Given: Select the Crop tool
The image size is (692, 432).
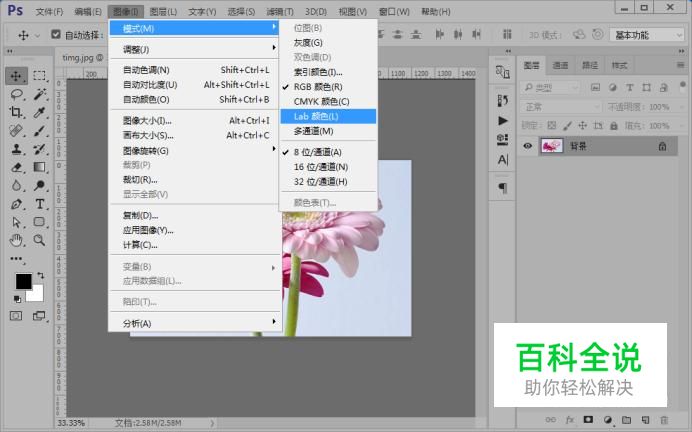Looking at the screenshot, I should (17, 112).
